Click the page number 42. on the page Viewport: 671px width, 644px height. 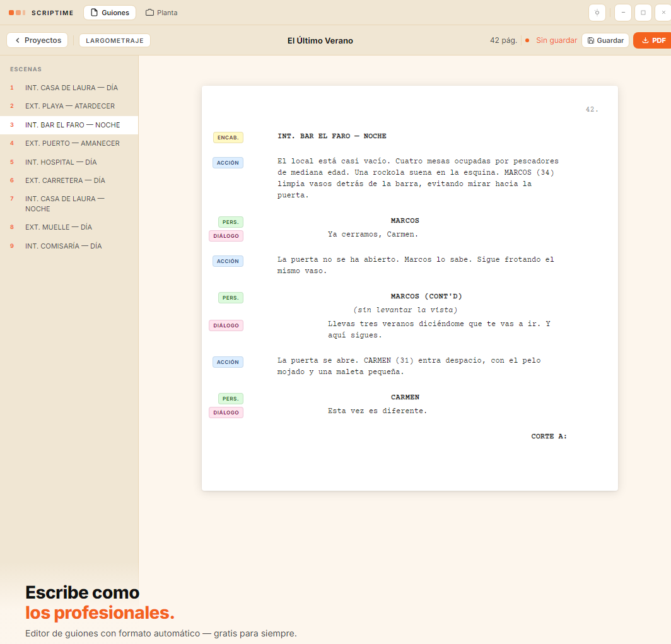tap(592, 110)
